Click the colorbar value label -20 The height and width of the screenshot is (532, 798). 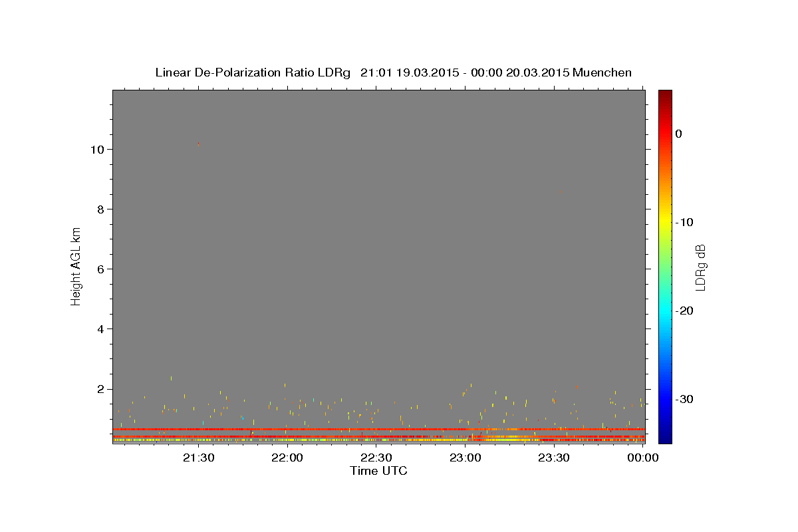684,311
